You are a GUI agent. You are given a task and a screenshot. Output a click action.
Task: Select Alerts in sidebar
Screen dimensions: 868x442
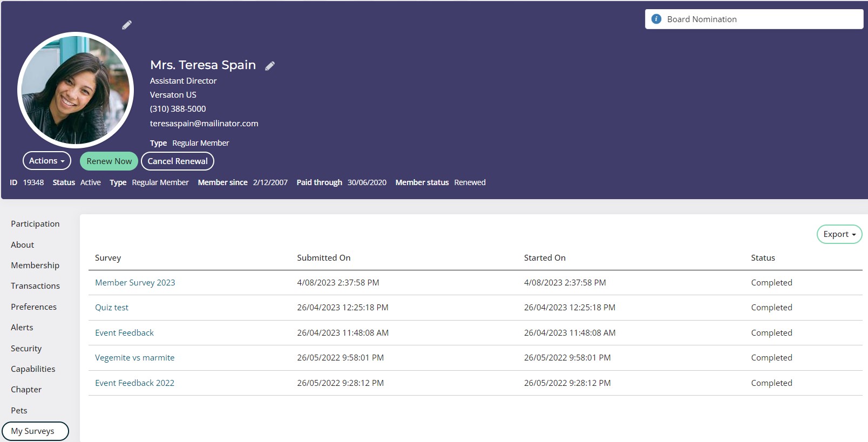coord(22,327)
